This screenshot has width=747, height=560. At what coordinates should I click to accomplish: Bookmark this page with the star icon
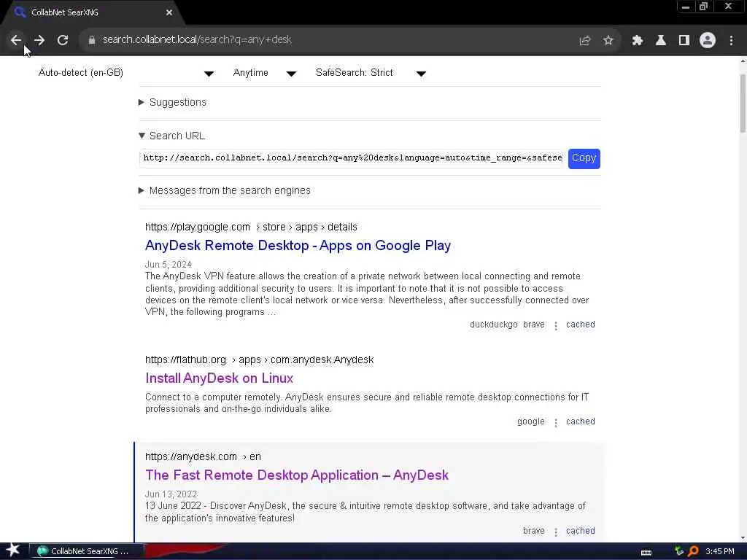point(608,41)
